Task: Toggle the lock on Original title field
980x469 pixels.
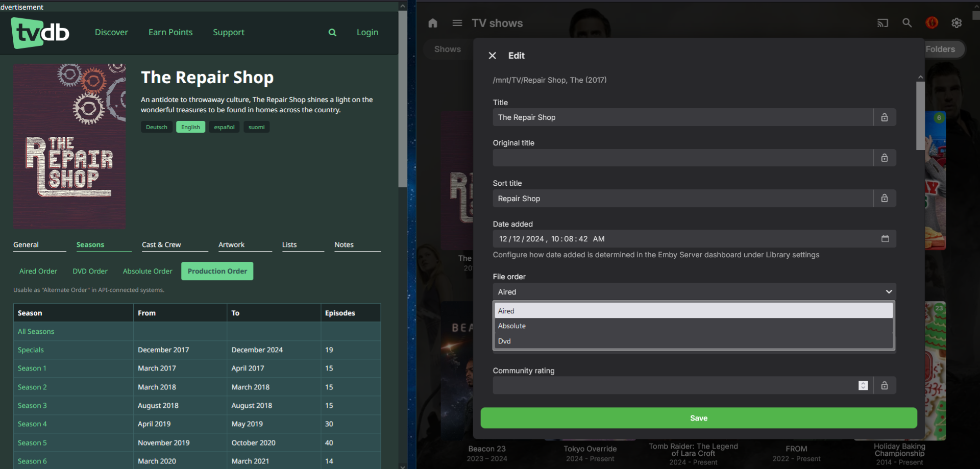Action: 885,158
